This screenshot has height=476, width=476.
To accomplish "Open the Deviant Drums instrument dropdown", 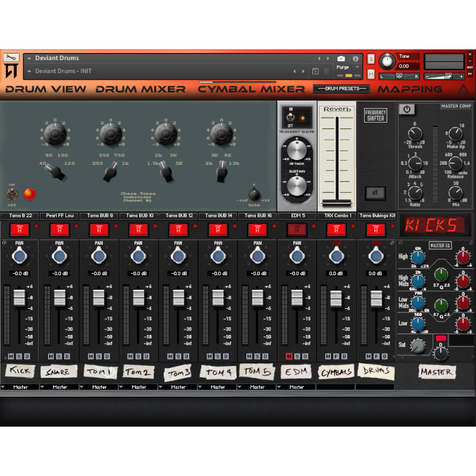I will tap(29, 58).
